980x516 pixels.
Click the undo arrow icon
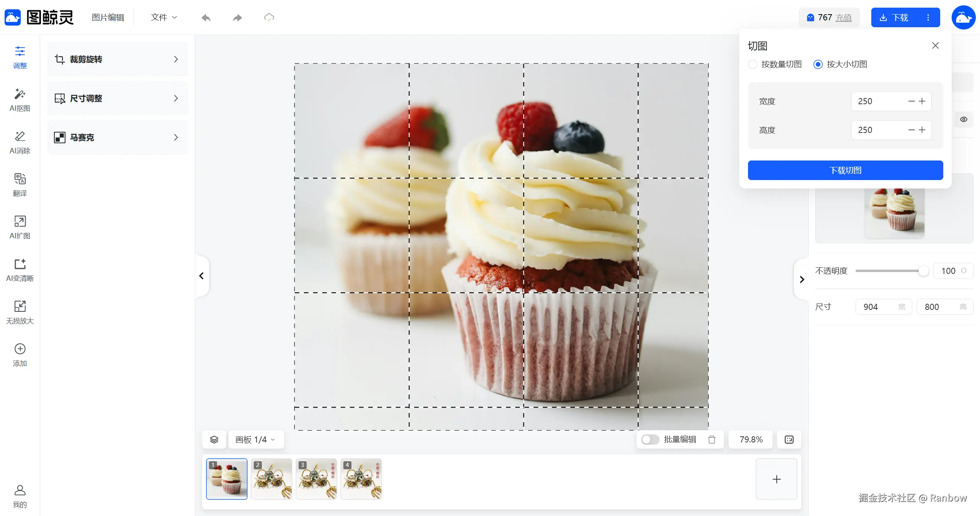pyautogui.click(x=206, y=18)
